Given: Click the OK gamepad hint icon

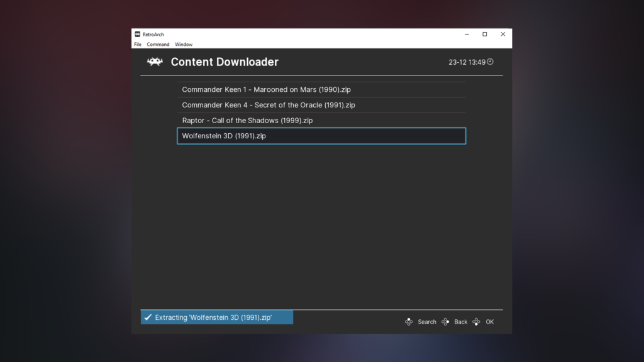Looking at the screenshot, I should 476,322.
